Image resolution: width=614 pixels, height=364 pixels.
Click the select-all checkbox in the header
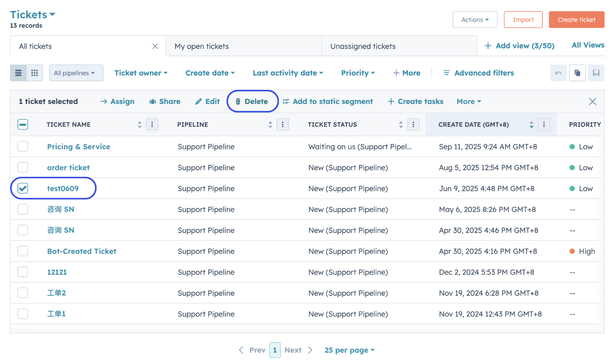pyautogui.click(x=23, y=124)
